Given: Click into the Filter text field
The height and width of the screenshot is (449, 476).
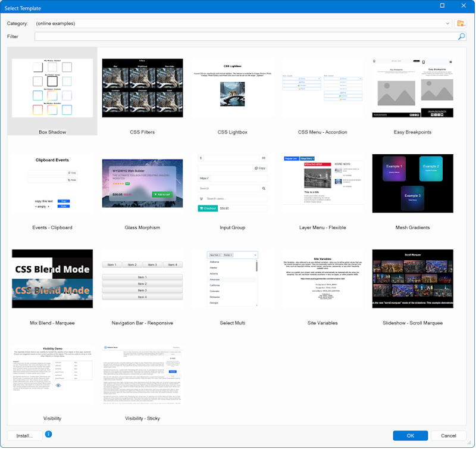Looking at the screenshot, I should 244,36.
